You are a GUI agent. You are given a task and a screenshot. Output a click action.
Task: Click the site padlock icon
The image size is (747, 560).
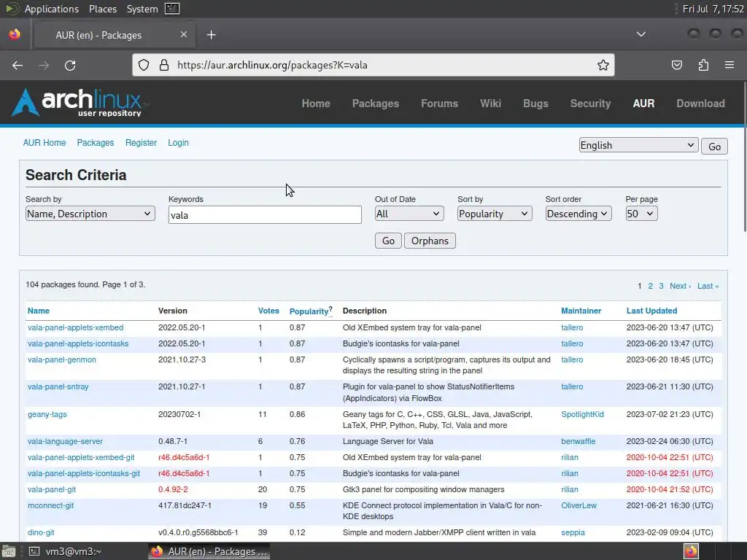[x=164, y=65]
